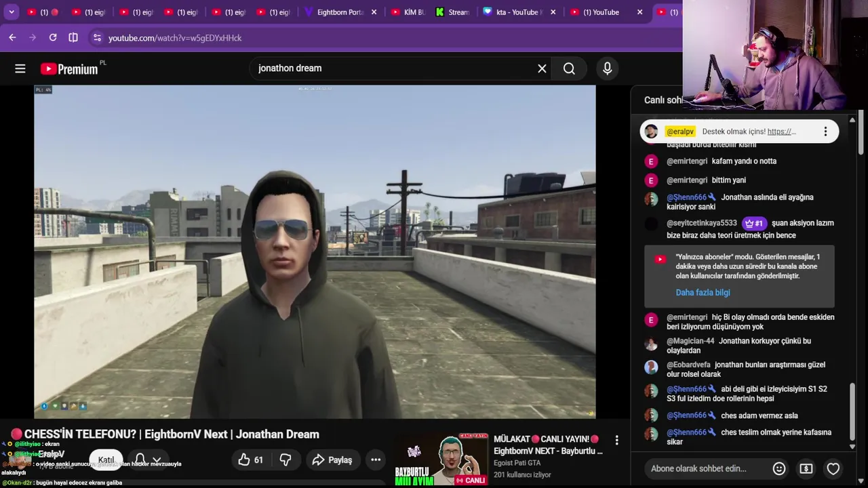Close the Eightborn Portal tab

pos(374,12)
